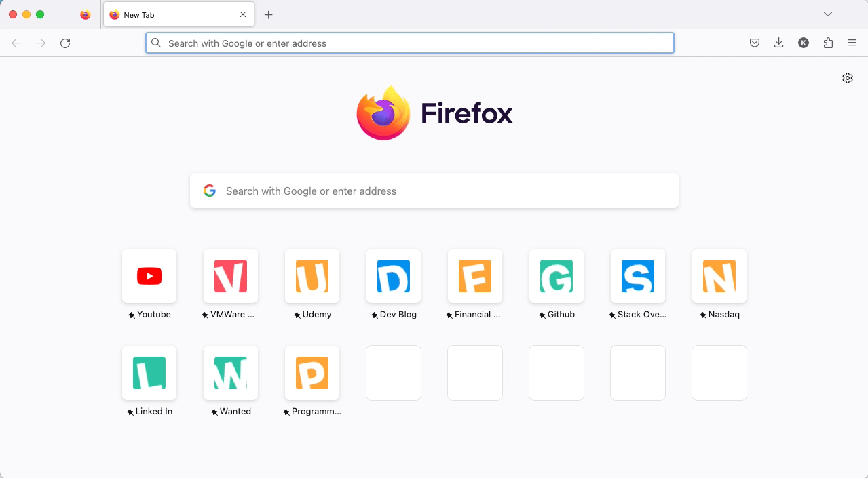Go forward one page
The image size is (868, 478).
coord(41,43)
